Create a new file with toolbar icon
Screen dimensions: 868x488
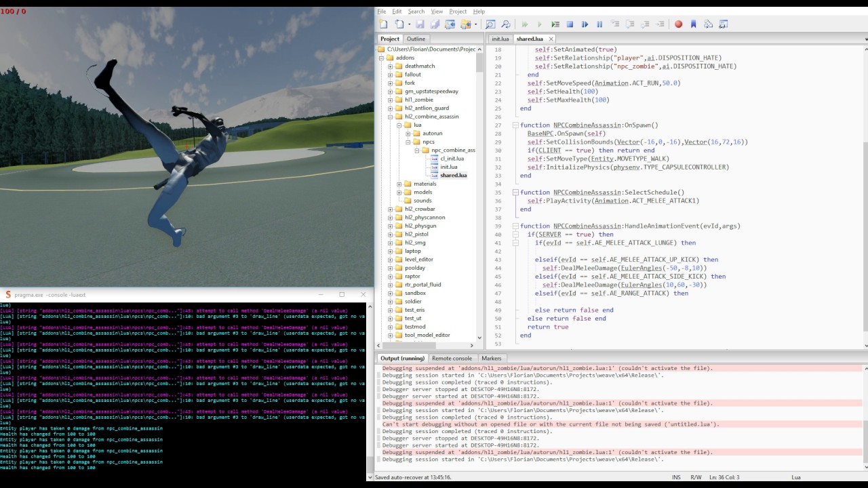(x=384, y=24)
